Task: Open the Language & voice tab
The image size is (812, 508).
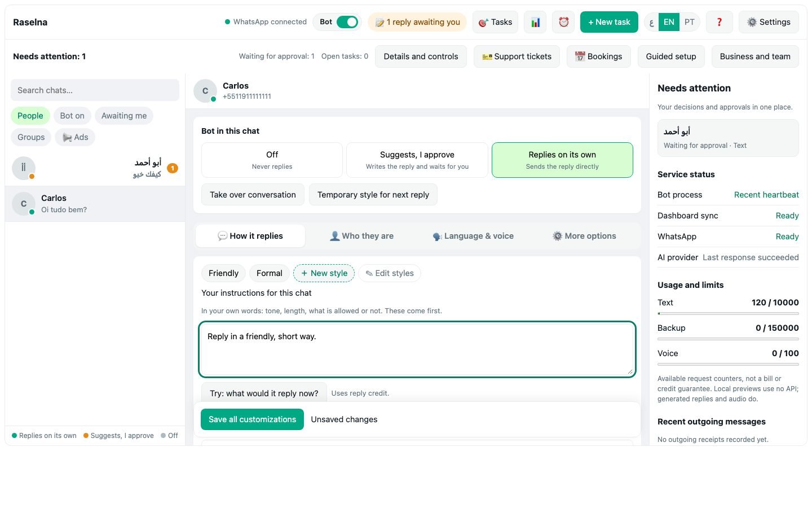Action: (473, 236)
